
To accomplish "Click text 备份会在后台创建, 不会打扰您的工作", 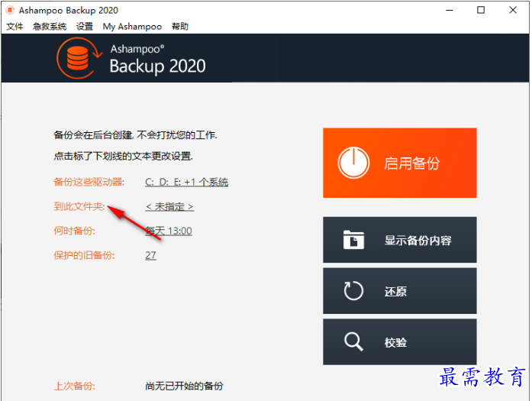I will coord(135,135).
